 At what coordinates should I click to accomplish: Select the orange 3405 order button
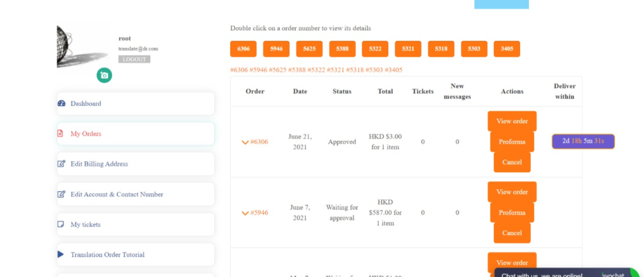click(507, 49)
